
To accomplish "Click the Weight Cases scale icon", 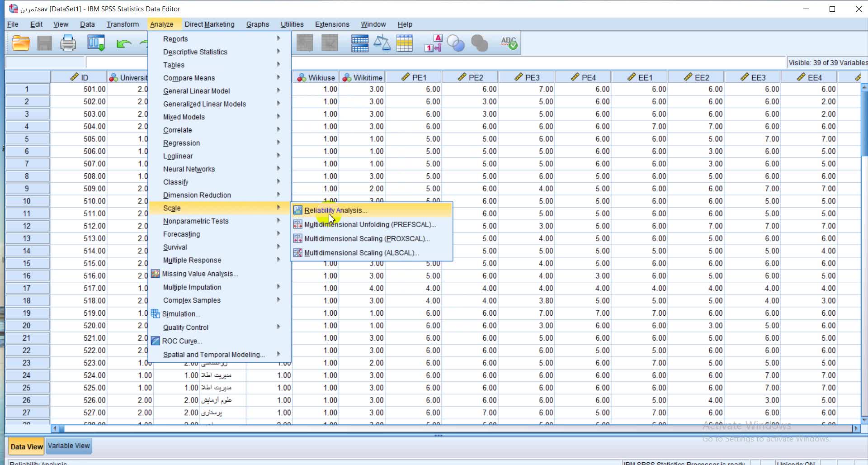I will pos(382,43).
